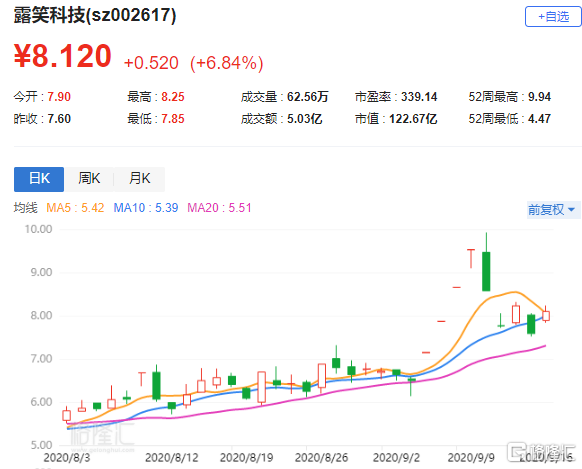Toggle the MA20 moving average label
Viewport: 582px width, 469px height.
[x=219, y=208]
